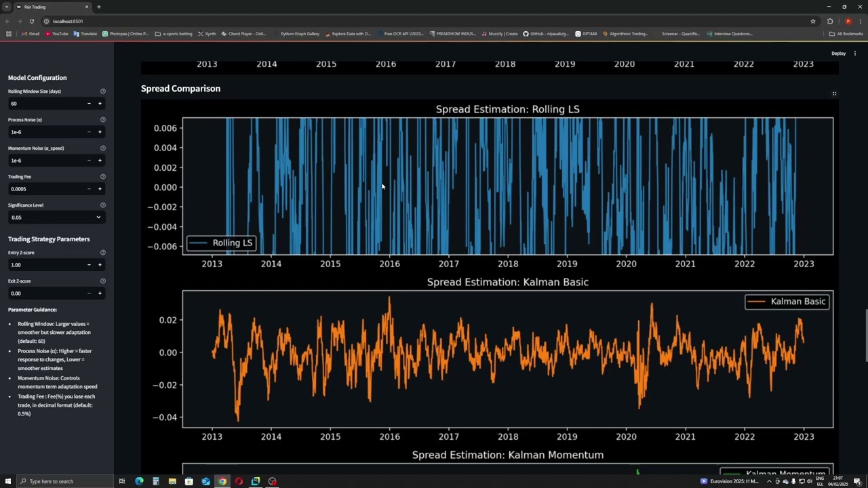Screen dimensions: 868x488
Task: Decrease Rolling Window Size with minus button
Action: pos(89,104)
